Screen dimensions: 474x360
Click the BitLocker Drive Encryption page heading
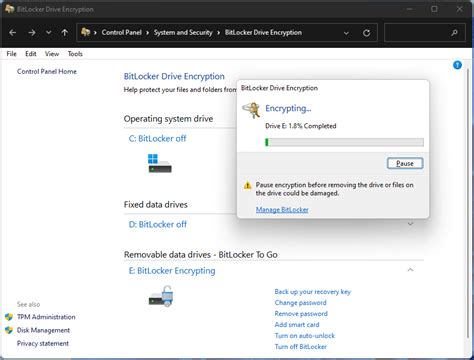[174, 76]
